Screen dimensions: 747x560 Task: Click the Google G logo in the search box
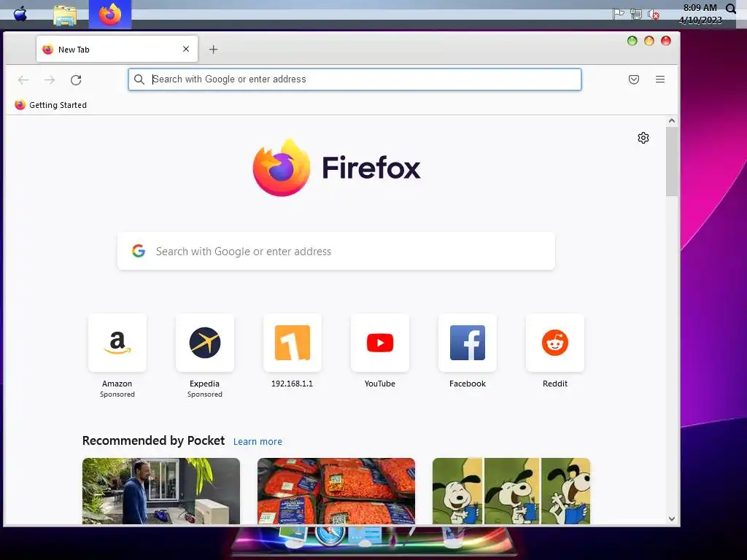139,251
